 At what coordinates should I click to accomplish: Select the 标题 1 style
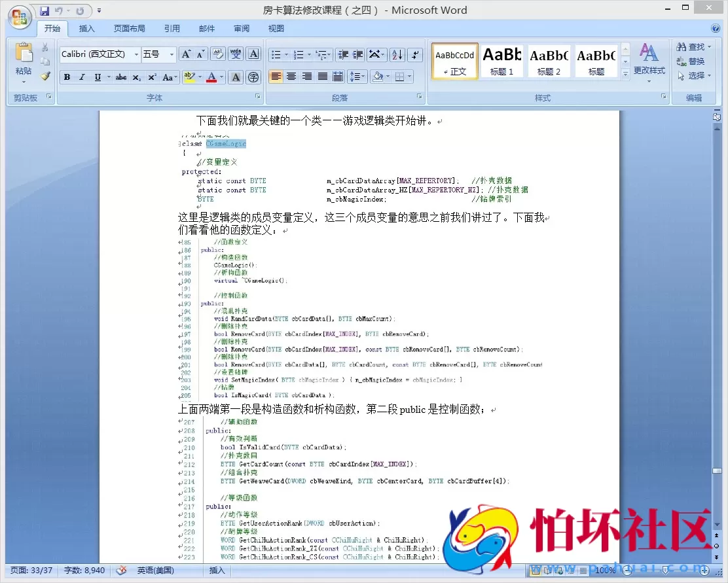tap(501, 60)
